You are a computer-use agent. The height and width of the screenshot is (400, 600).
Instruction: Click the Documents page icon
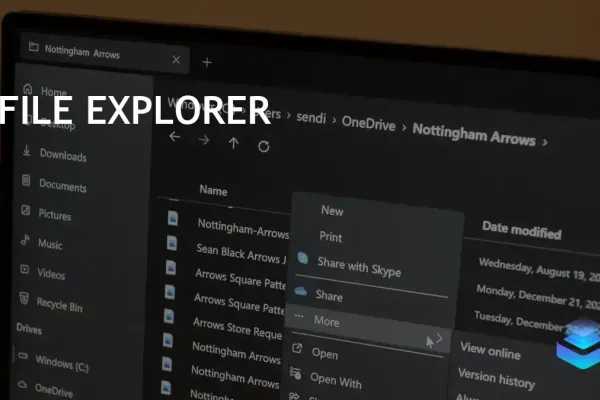tap(26, 180)
